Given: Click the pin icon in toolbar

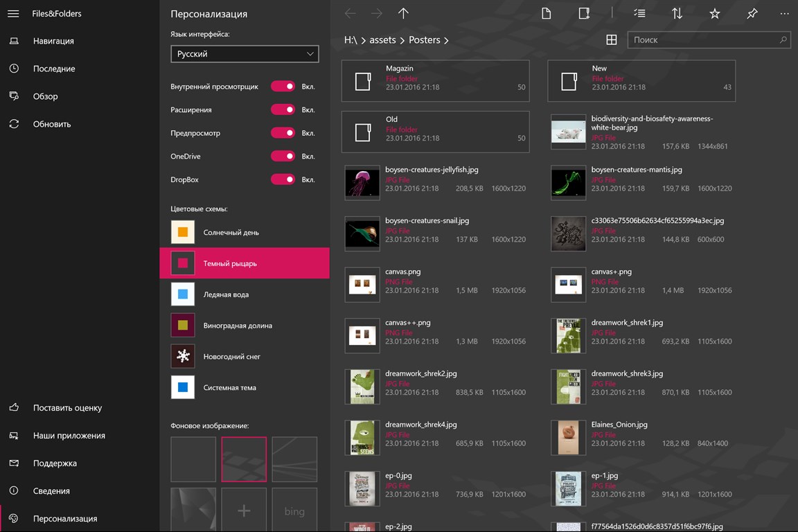Looking at the screenshot, I should tap(752, 13).
